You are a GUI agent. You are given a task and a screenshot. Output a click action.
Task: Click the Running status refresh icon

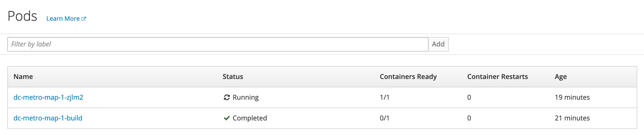click(227, 97)
